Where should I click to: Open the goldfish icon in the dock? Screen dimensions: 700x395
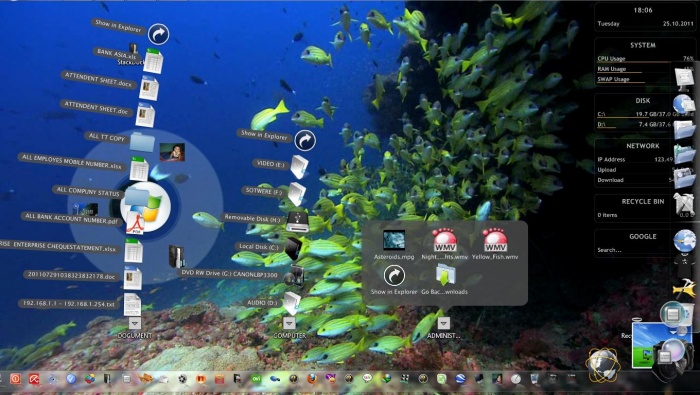click(x=146, y=379)
